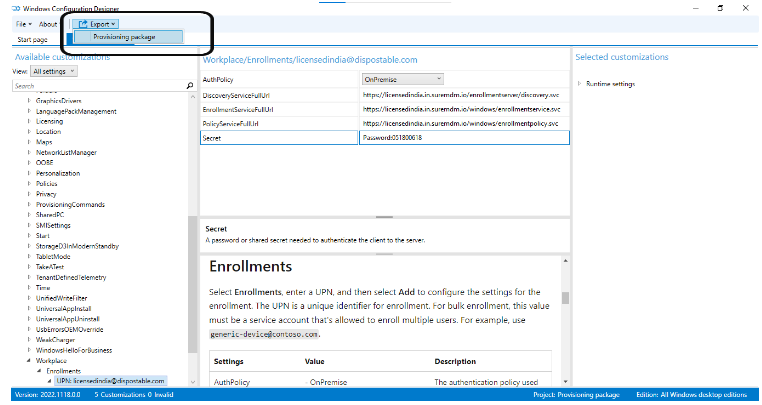Click the tree scrollbar down arrow
The width and height of the screenshot is (762, 405).
(192, 382)
